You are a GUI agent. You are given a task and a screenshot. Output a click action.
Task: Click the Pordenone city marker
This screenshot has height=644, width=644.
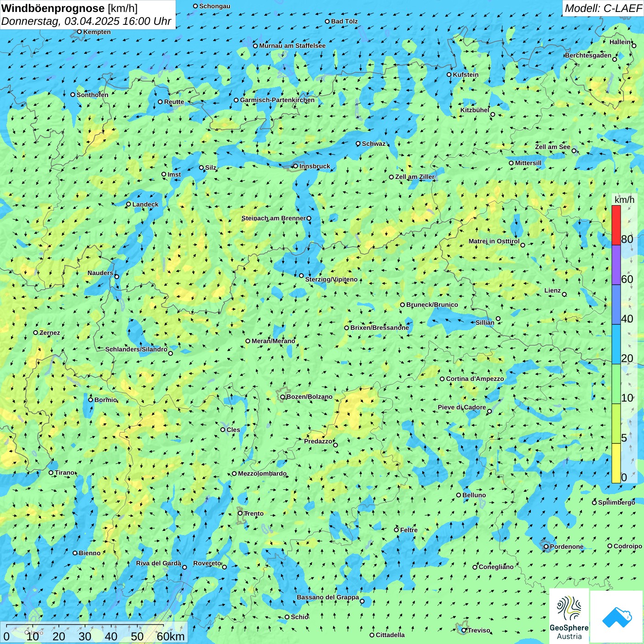546,546
